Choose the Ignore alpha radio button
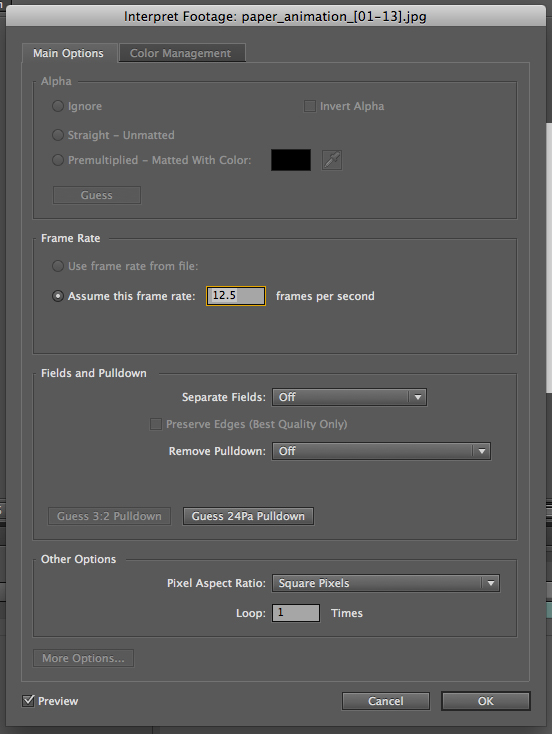This screenshot has height=734, width=552. (58, 106)
